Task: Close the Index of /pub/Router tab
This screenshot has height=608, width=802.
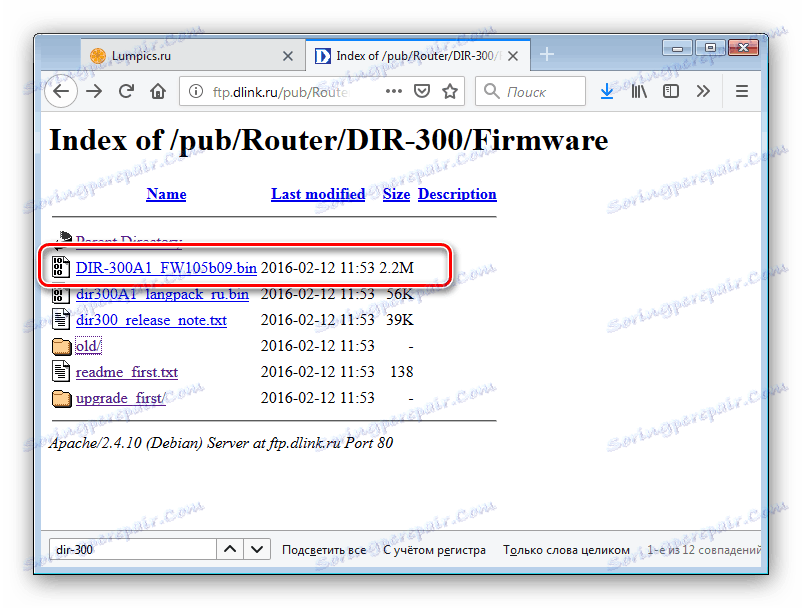Action: coord(513,56)
